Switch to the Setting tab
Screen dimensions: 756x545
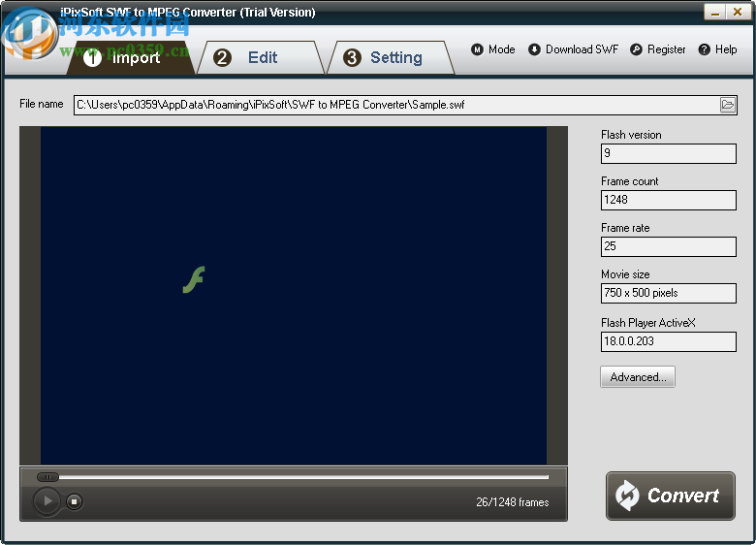point(391,58)
